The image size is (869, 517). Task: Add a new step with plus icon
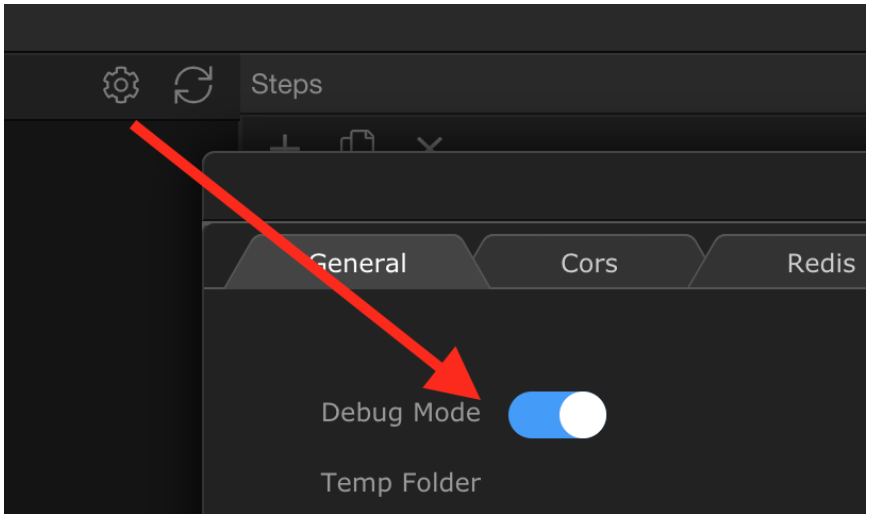point(285,143)
